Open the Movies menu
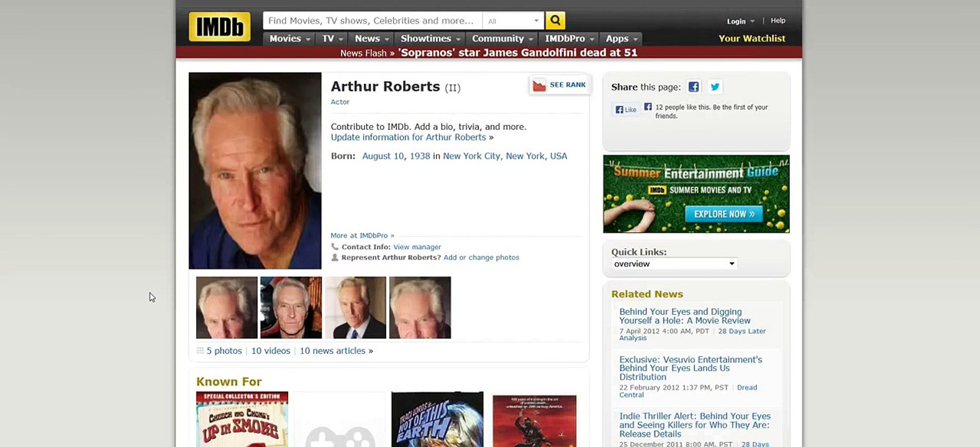980x447 pixels. pyautogui.click(x=289, y=38)
